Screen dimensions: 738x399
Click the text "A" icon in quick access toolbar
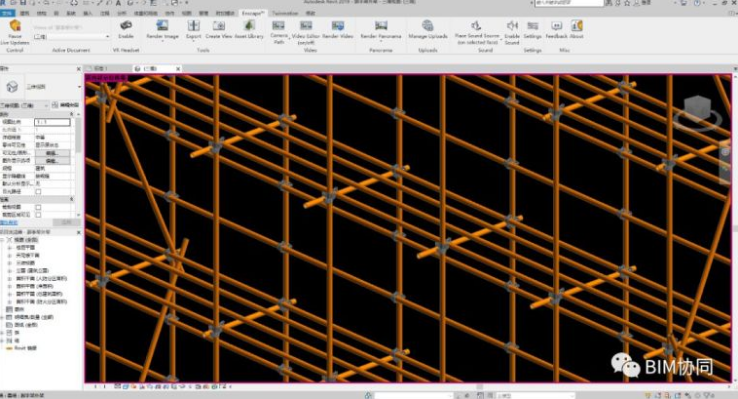118,3
